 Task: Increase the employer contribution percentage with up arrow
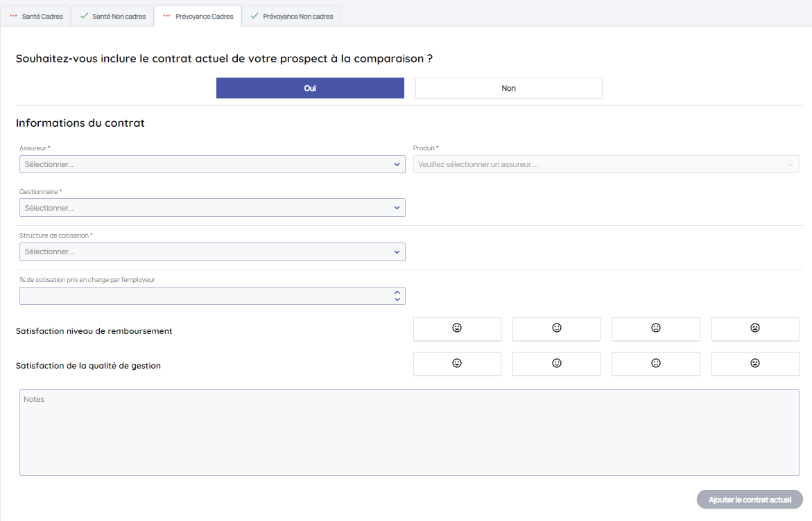pyautogui.click(x=397, y=292)
